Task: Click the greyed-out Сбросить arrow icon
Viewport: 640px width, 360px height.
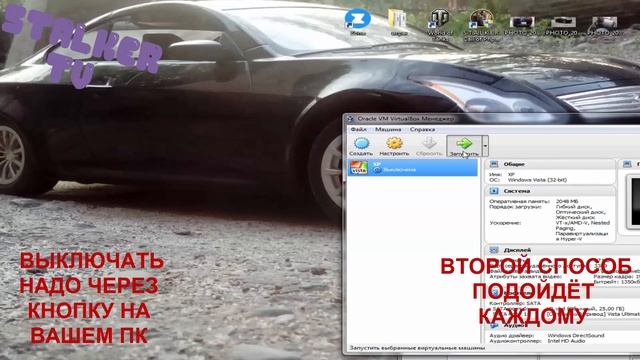Action: tap(429, 143)
